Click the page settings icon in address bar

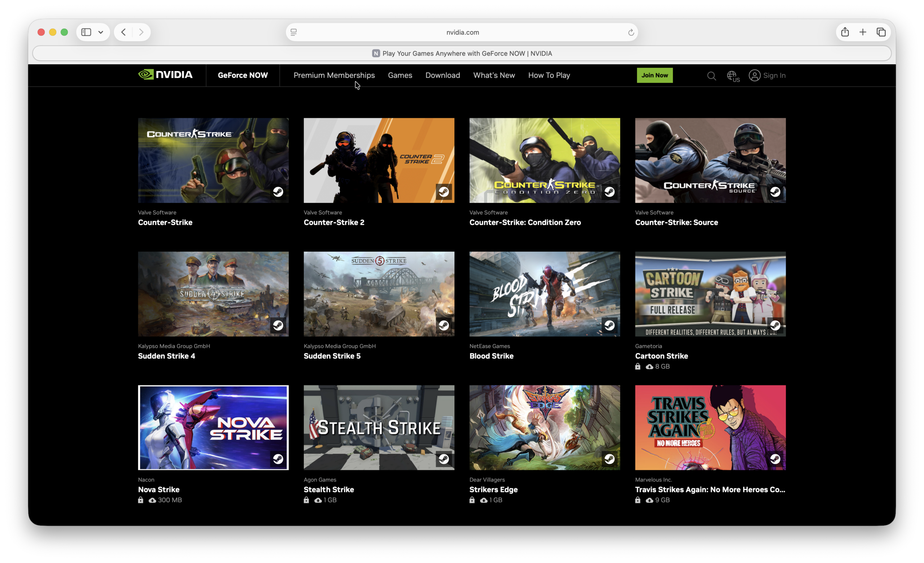tap(294, 32)
